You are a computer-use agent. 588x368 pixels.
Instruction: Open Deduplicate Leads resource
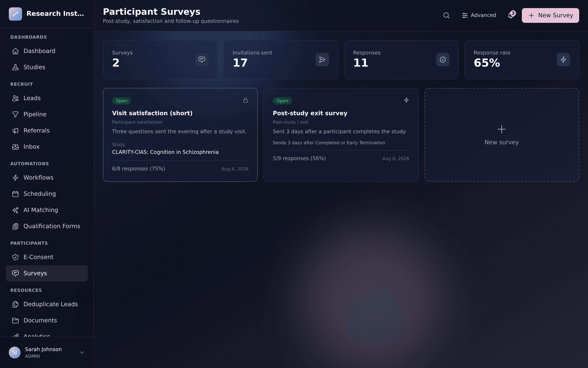click(47, 304)
